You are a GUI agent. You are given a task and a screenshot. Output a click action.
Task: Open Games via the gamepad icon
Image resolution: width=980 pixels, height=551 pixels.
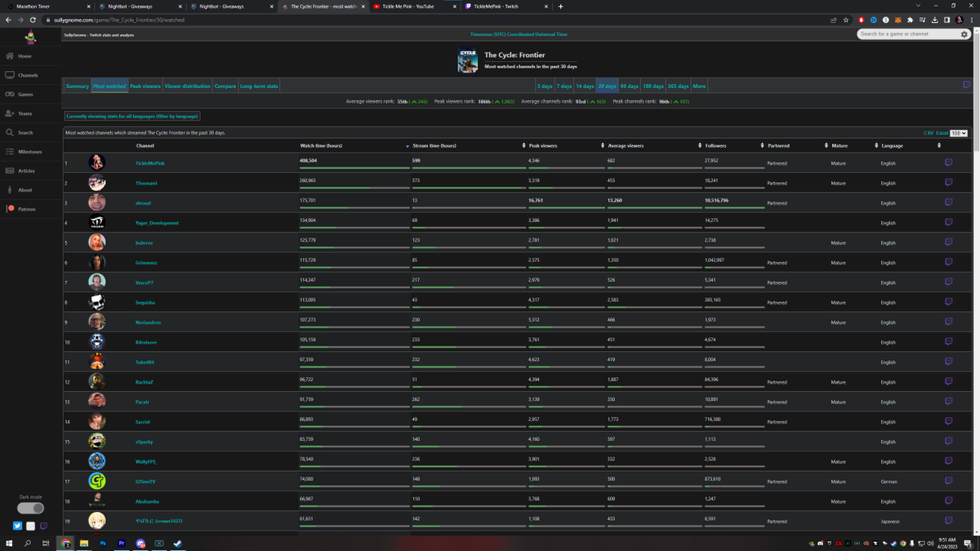click(x=10, y=95)
